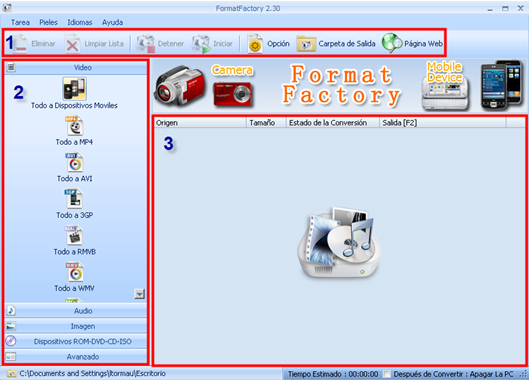The height and width of the screenshot is (381, 530).
Task: Select the Todo a WMV icon
Action: [74, 272]
